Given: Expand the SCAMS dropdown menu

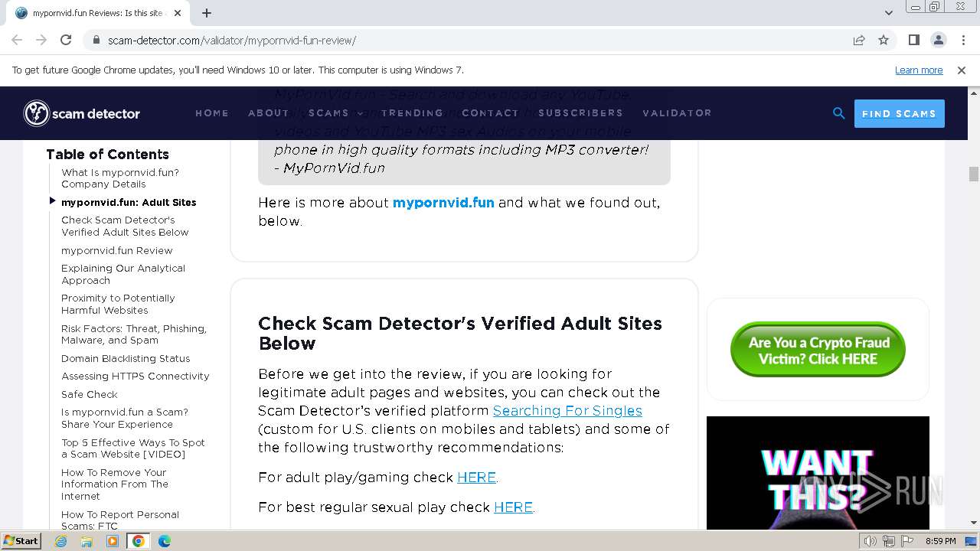Looking at the screenshot, I should point(335,113).
